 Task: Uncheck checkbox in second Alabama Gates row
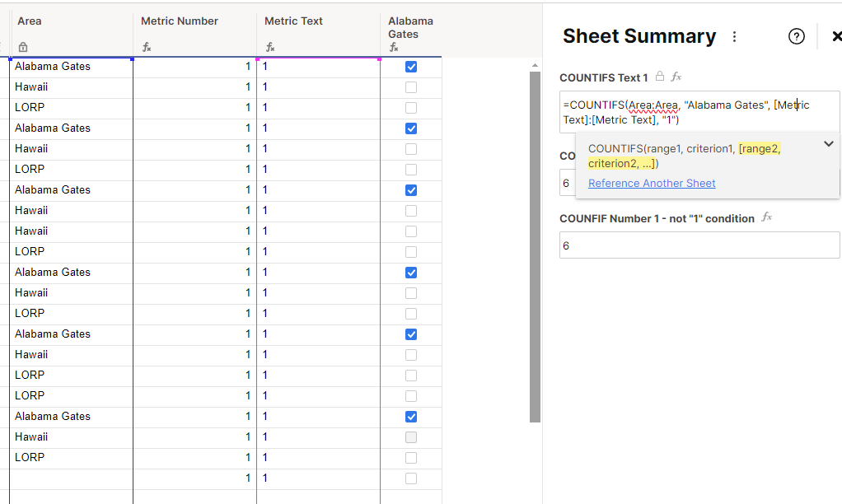(411, 128)
